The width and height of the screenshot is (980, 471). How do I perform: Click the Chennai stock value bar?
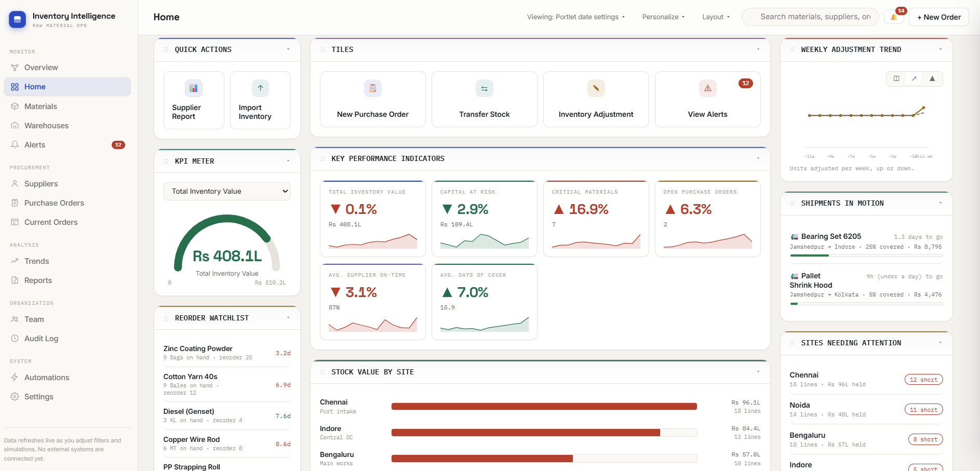click(544, 407)
